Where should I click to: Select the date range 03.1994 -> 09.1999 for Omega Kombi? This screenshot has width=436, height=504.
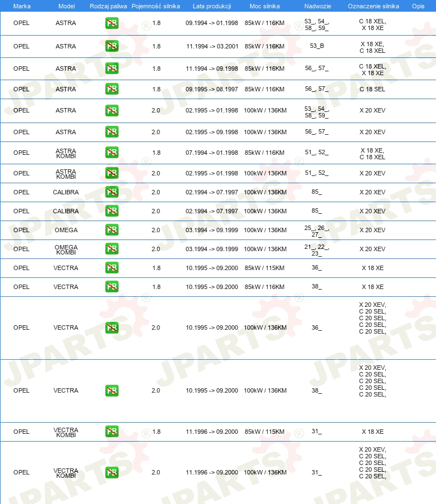point(212,249)
